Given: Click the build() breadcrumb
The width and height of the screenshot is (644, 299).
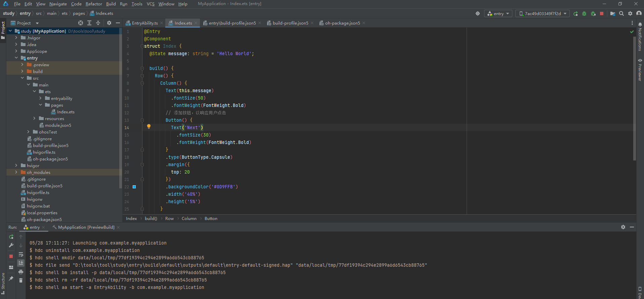Looking at the screenshot, I should click(x=151, y=219).
